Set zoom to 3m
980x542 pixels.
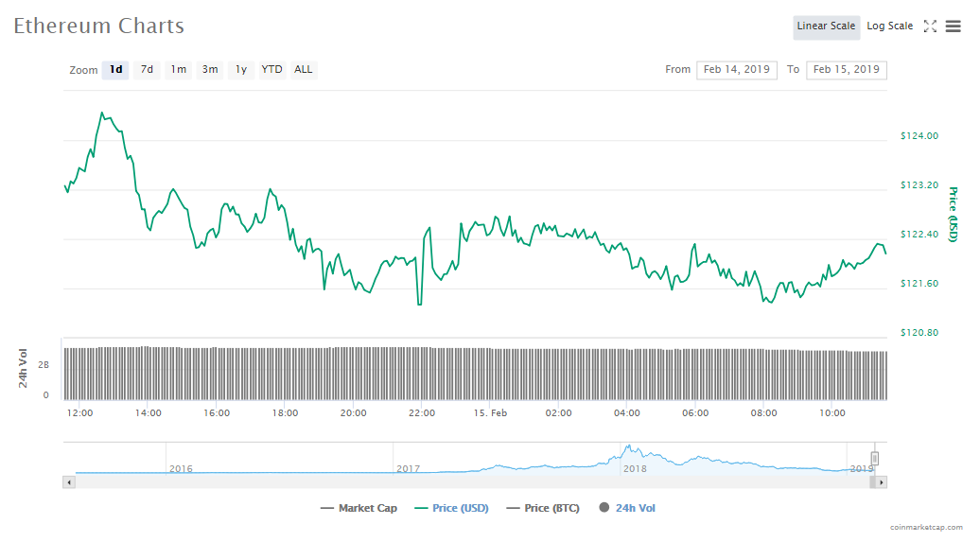[210, 69]
